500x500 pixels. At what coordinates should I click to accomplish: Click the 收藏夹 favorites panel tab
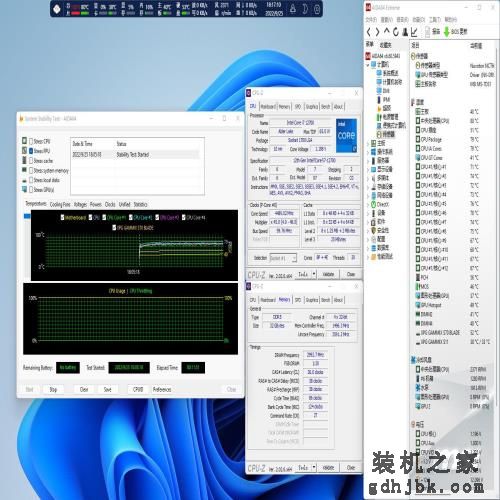(386, 45)
